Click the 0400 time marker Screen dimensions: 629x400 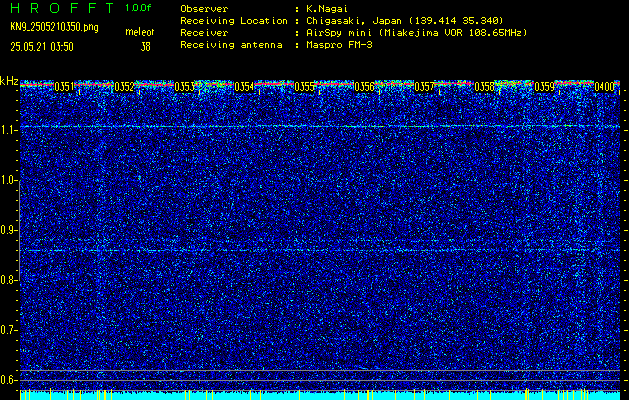pos(605,87)
